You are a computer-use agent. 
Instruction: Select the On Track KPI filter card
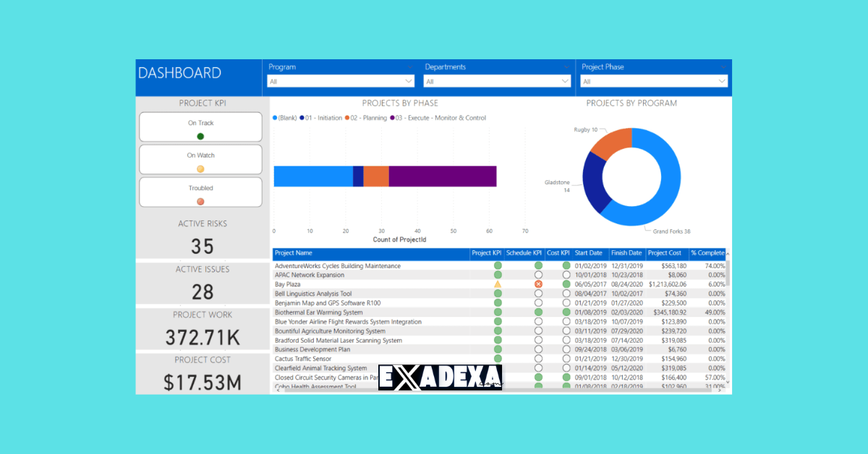point(200,127)
